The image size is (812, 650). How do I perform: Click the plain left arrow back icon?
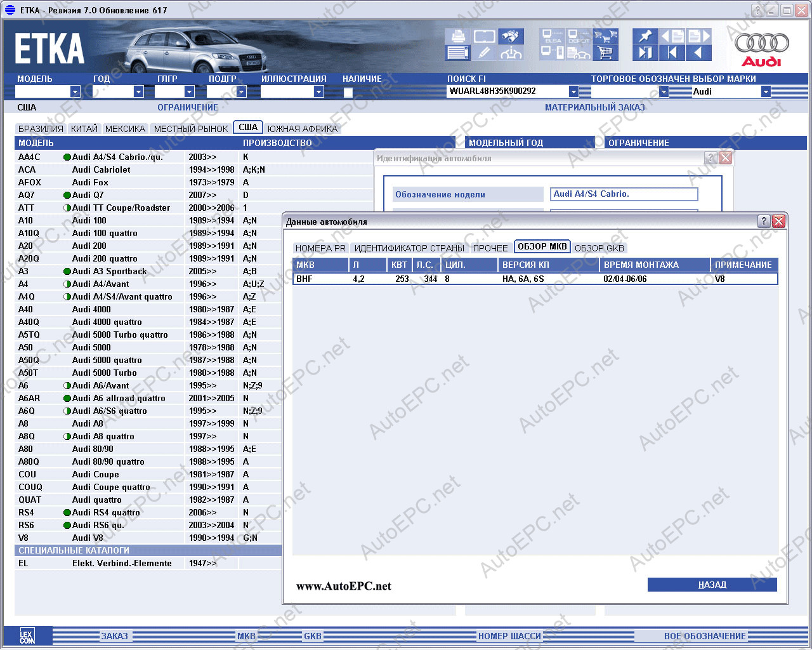click(x=698, y=53)
